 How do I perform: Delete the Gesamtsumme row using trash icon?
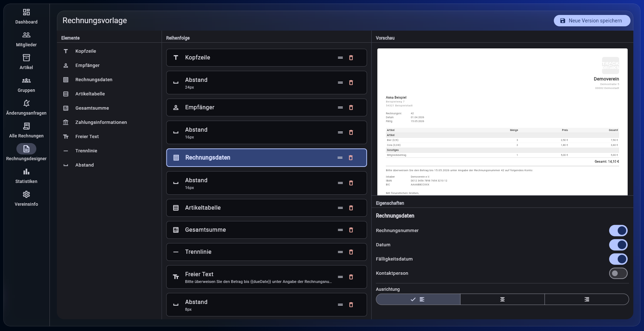pyautogui.click(x=351, y=230)
